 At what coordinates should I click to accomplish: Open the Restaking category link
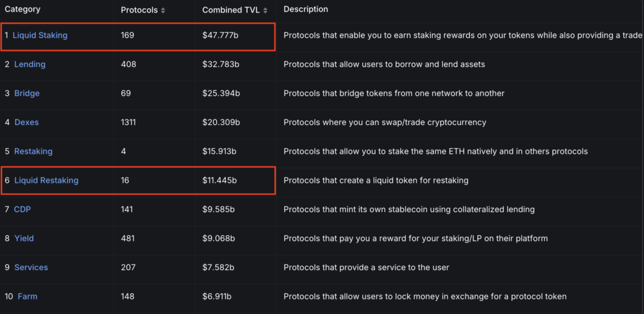pos(33,151)
